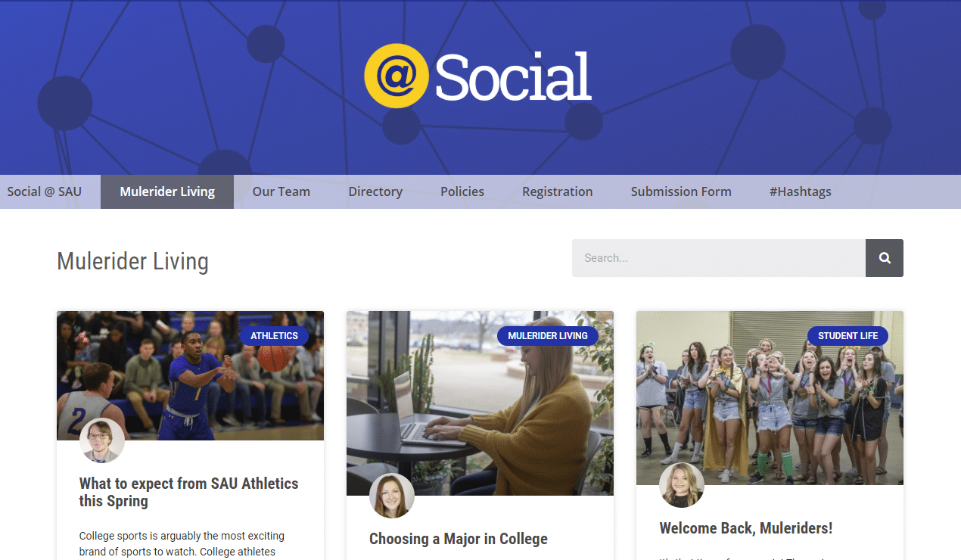
Task: Open the author avatar on Choosing a Major post
Action: click(x=392, y=496)
